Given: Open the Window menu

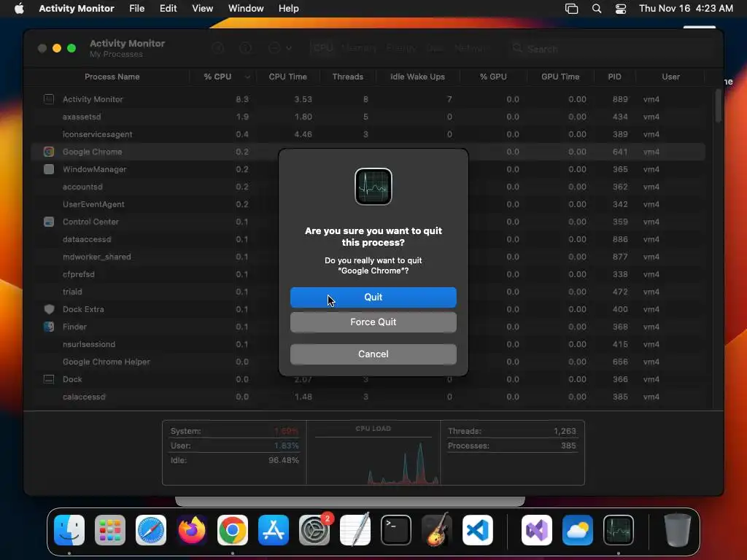Looking at the screenshot, I should pos(246,9).
